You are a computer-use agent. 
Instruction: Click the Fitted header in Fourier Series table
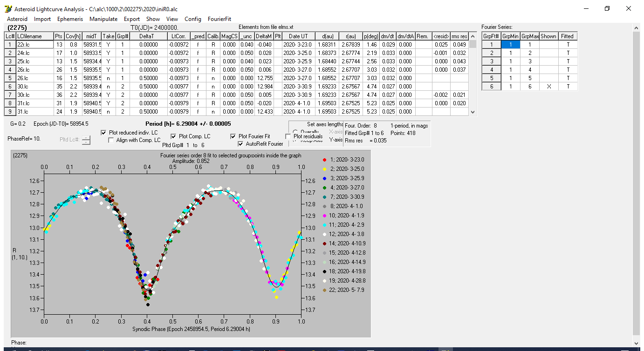click(567, 36)
